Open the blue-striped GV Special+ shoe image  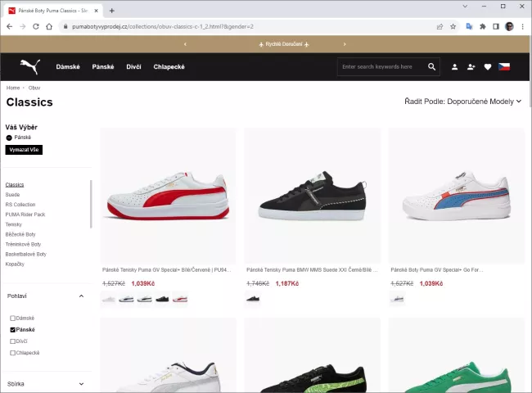click(x=457, y=196)
